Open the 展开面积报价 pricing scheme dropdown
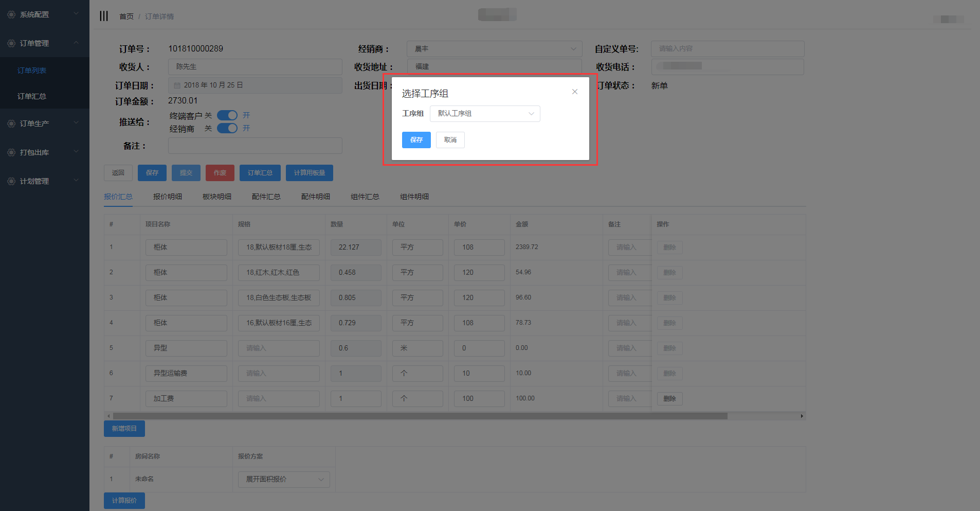The width and height of the screenshot is (980, 511). coord(284,479)
